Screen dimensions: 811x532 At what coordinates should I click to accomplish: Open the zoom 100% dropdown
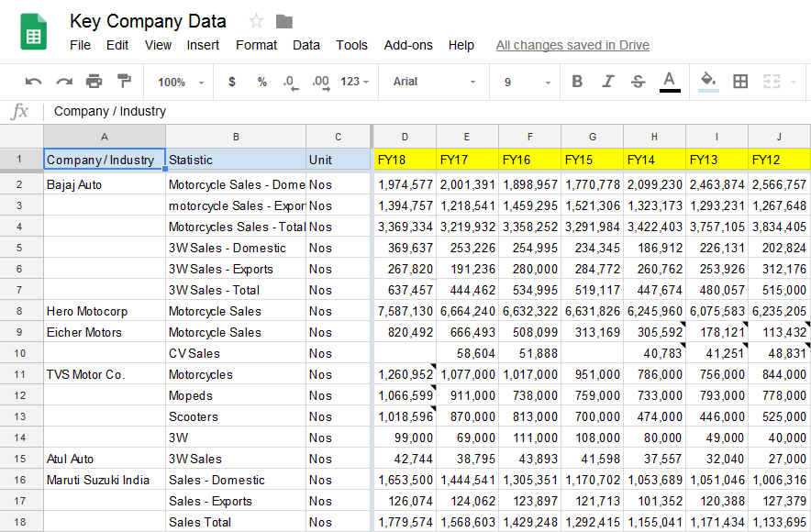[x=181, y=83]
